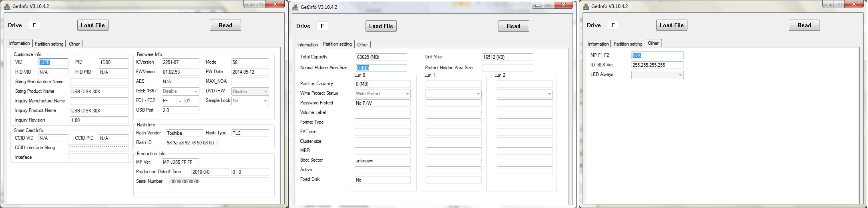Screen dimensions: 868x208
Task: Select Information tab in right window
Action: click(598, 44)
